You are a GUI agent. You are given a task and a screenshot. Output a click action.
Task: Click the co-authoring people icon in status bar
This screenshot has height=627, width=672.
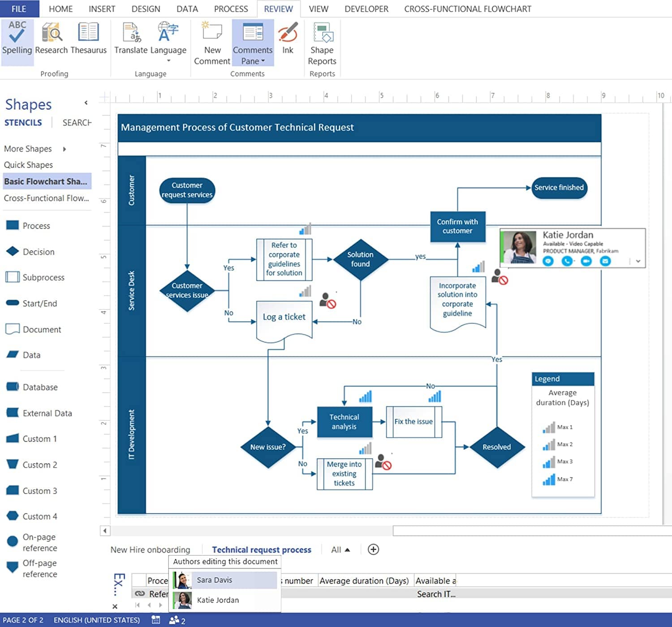175,620
